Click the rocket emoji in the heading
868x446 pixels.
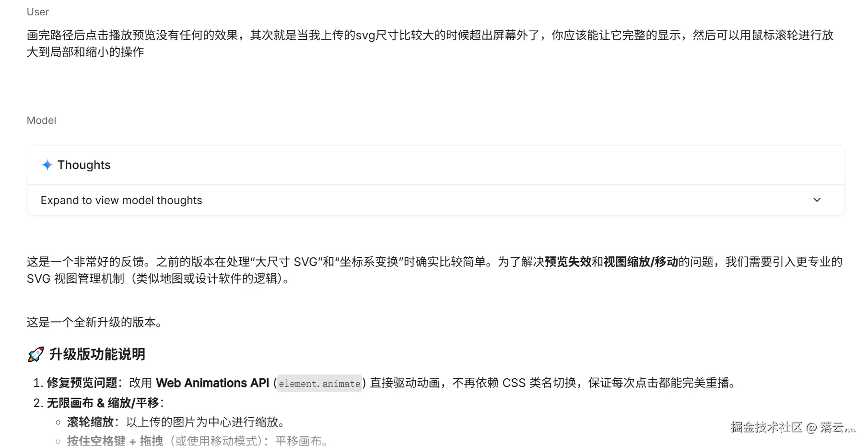tap(36, 354)
